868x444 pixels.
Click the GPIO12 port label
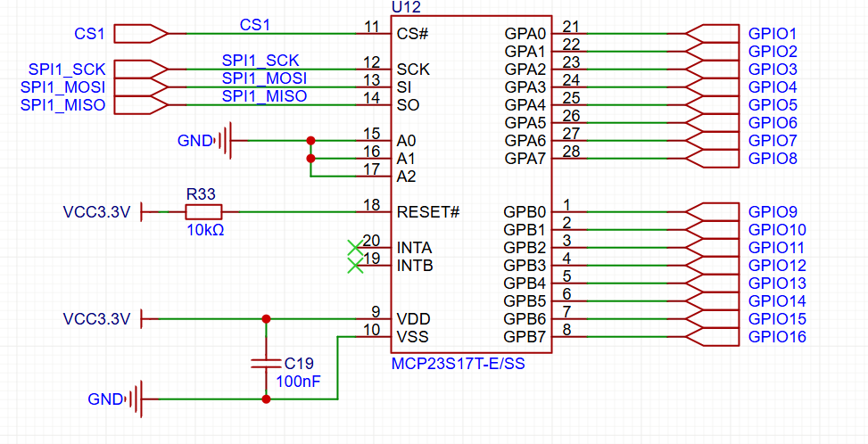(777, 266)
